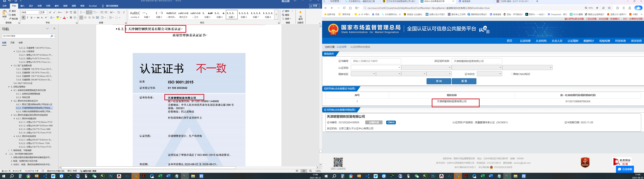Apply the red font color swatch
Viewport: 644px width, 179px height.
click(x=64, y=17)
